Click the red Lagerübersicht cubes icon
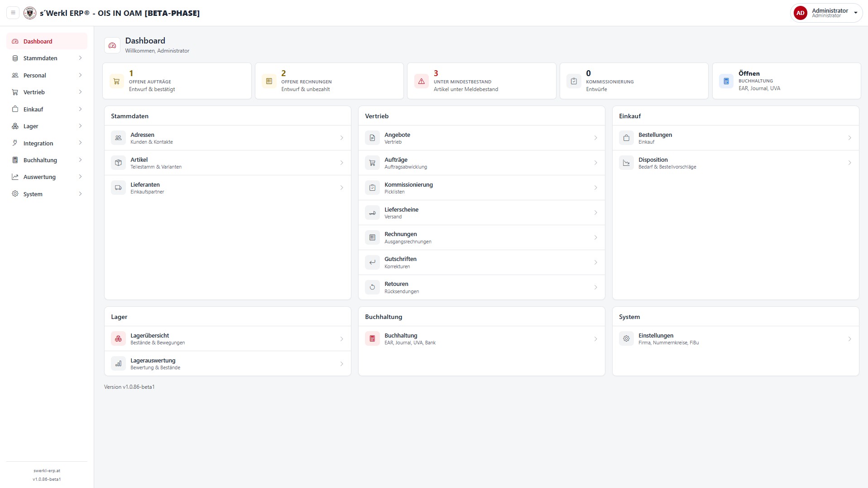The width and height of the screenshot is (868, 488). click(118, 338)
